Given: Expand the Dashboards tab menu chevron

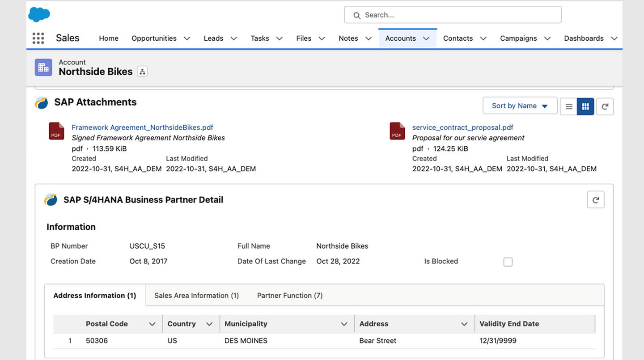Looking at the screenshot, I should (x=614, y=38).
